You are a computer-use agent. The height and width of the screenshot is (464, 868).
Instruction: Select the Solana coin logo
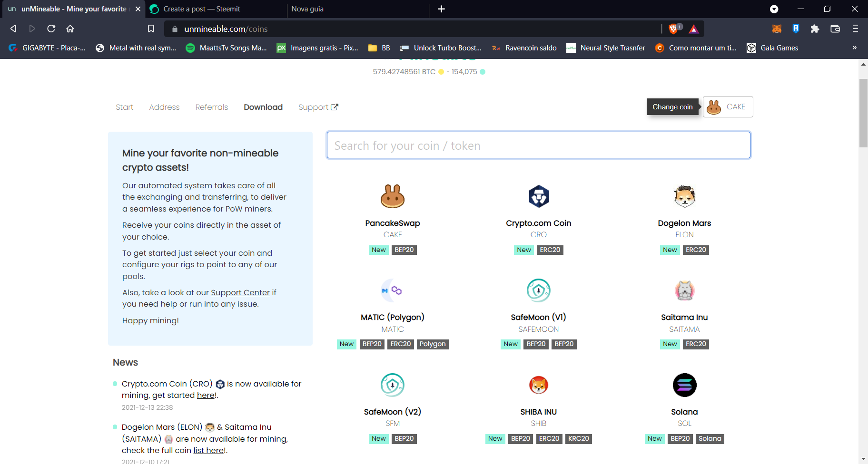pyautogui.click(x=684, y=385)
